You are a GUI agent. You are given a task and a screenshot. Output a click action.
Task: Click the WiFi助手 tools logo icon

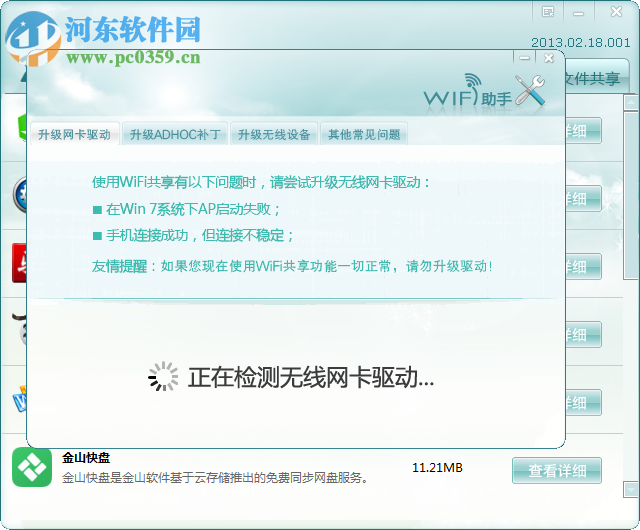530,89
